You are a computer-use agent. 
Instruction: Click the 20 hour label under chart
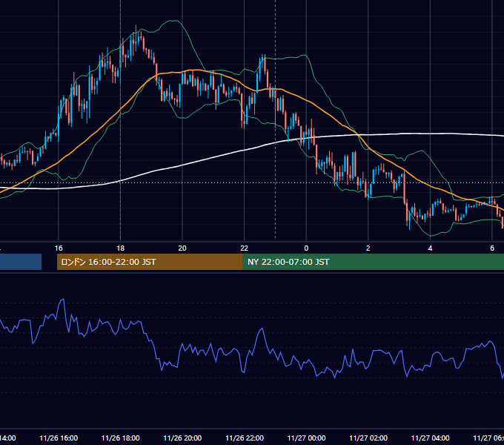coord(182,248)
